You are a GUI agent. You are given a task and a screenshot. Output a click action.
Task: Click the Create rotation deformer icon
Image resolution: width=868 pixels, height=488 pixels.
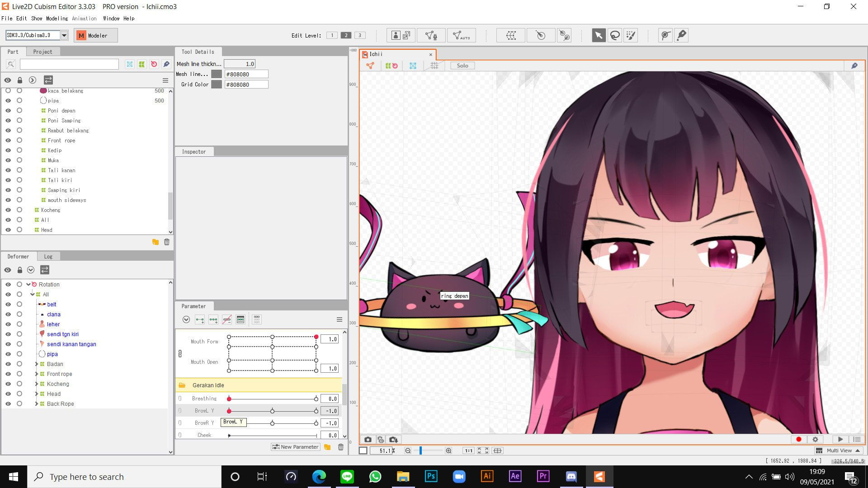pos(541,35)
